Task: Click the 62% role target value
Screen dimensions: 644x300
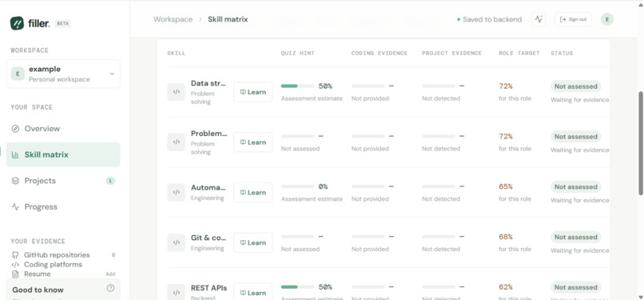Action: pos(506,287)
